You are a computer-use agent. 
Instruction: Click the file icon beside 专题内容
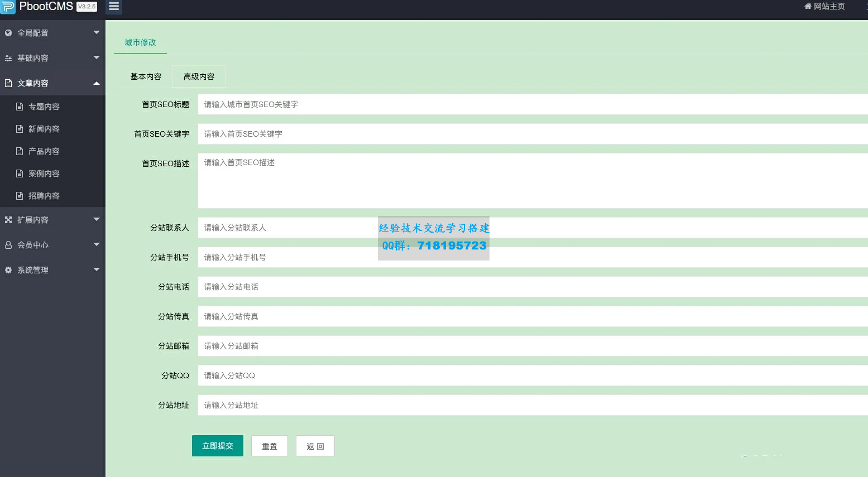[20, 107]
